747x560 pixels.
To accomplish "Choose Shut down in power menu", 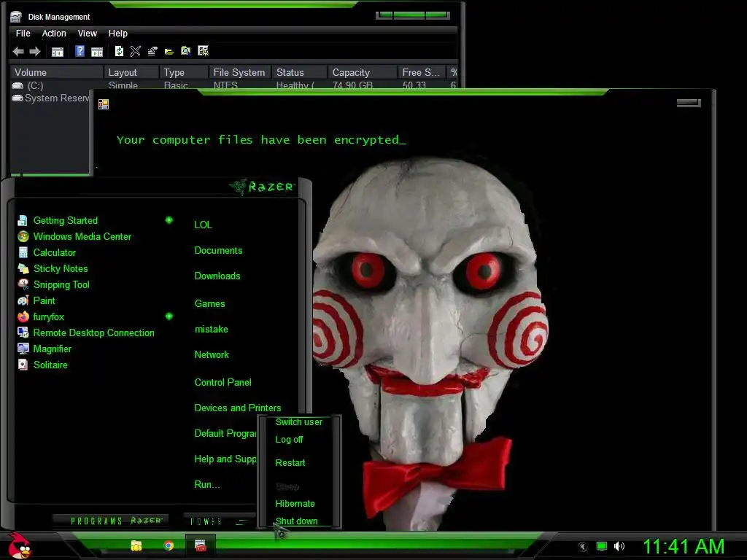I will click(x=296, y=521).
